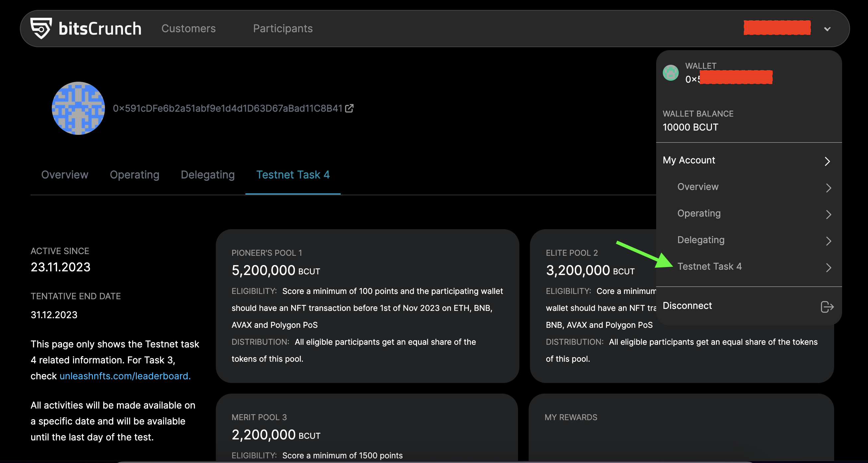The width and height of the screenshot is (868, 463).
Task: Choose Overview in the wallet dropdown menu
Action: pos(698,187)
